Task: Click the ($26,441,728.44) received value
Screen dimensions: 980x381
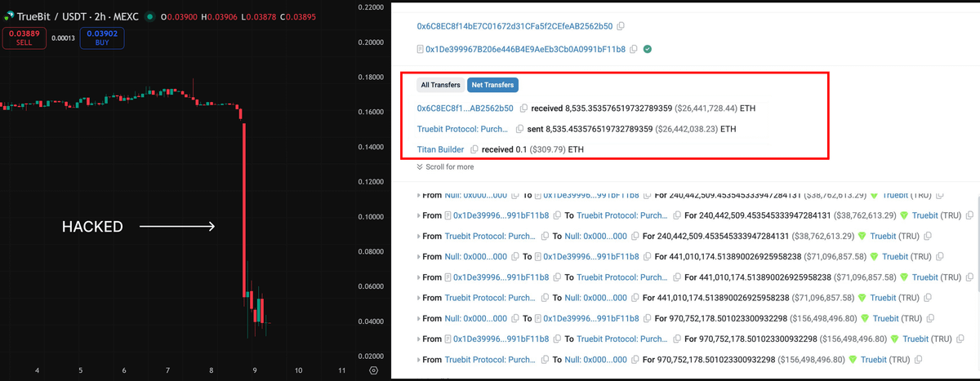Action: [x=706, y=108]
